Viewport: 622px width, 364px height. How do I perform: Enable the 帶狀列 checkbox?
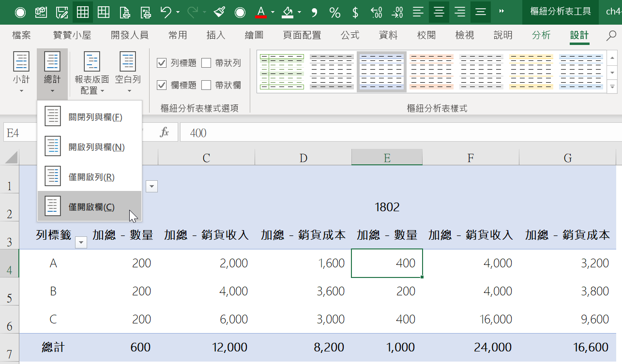(206, 63)
